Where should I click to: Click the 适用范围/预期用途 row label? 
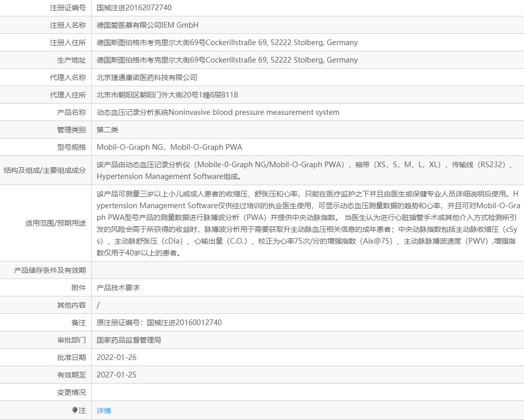[55, 223]
